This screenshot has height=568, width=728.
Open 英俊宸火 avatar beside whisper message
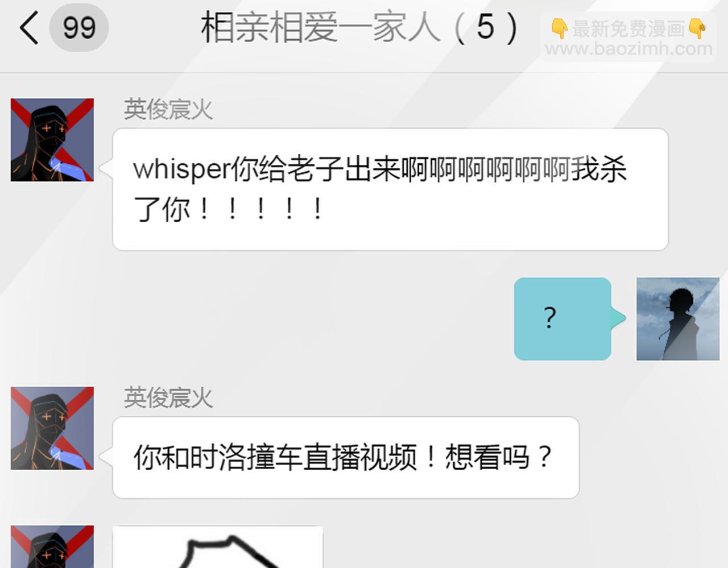coord(52,140)
